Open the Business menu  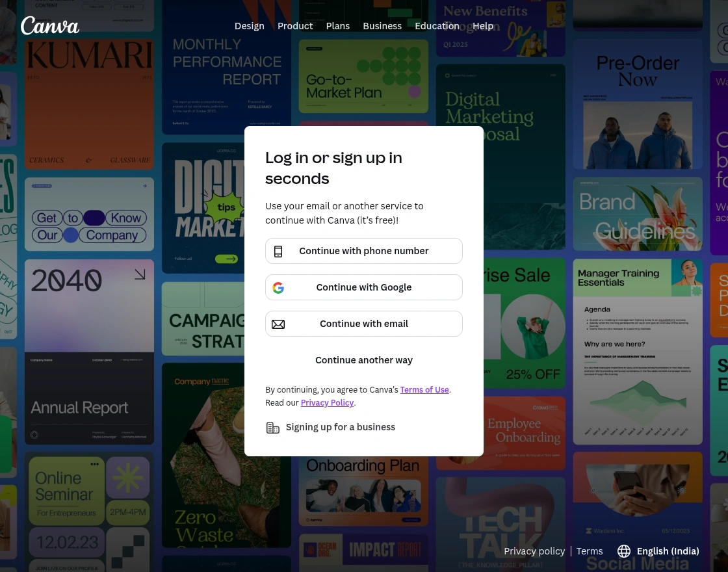pyautogui.click(x=382, y=26)
